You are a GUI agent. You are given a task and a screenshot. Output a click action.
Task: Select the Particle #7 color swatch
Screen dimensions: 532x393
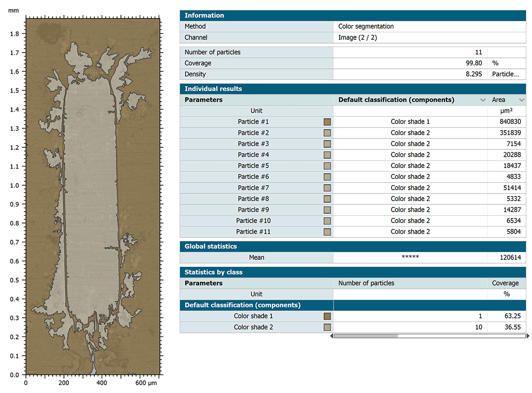327,188
